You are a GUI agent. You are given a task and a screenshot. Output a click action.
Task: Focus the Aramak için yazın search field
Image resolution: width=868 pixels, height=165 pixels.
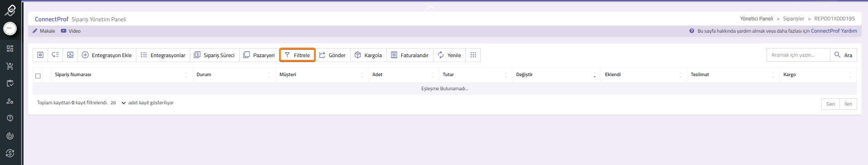click(798, 55)
